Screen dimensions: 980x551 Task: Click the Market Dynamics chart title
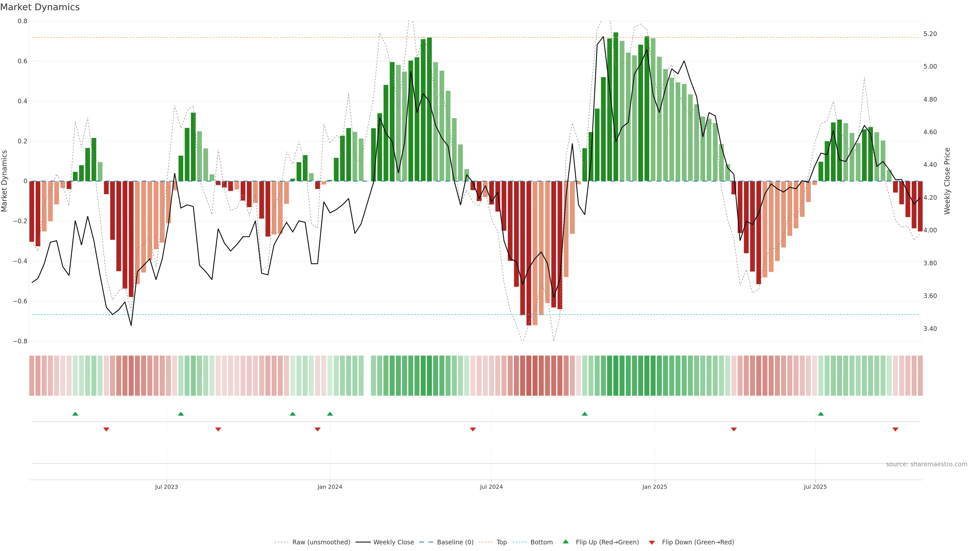40,7
